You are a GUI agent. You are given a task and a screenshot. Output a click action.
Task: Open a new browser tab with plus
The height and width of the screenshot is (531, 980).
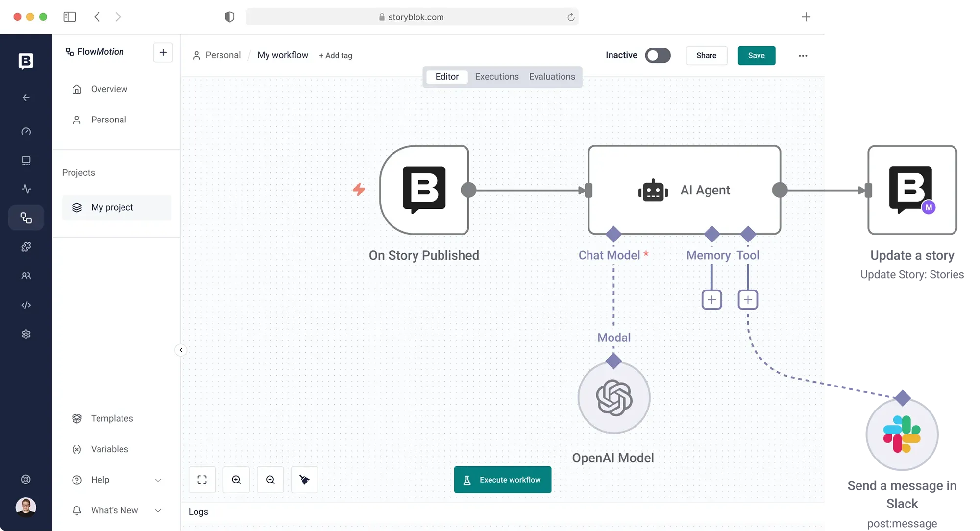806,17
